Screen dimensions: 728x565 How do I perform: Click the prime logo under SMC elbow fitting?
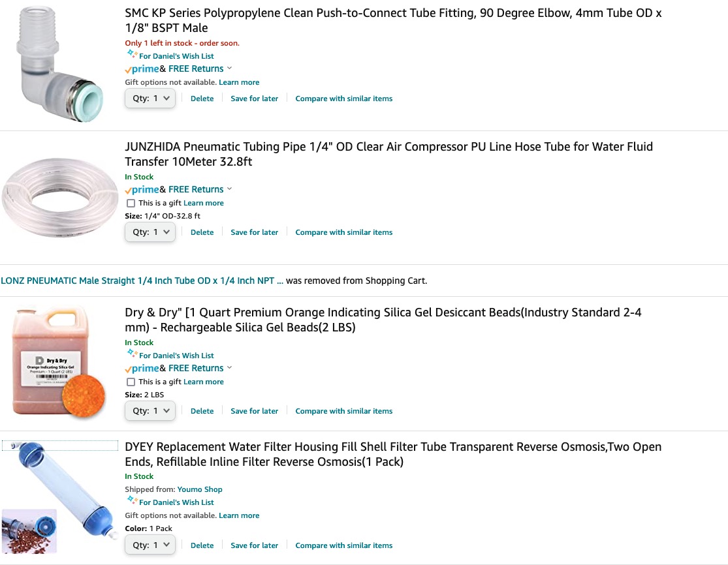tap(142, 69)
